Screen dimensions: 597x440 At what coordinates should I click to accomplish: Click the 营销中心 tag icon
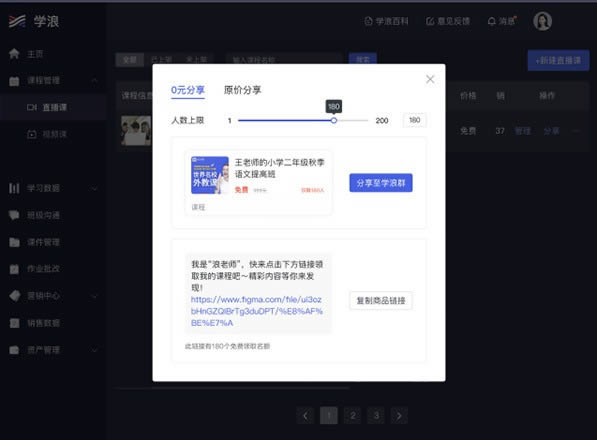14,296
